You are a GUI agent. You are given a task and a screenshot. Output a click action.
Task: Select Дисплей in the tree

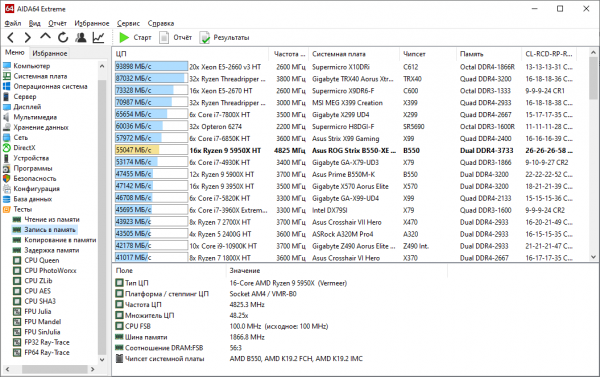click(x=27, y=107)
